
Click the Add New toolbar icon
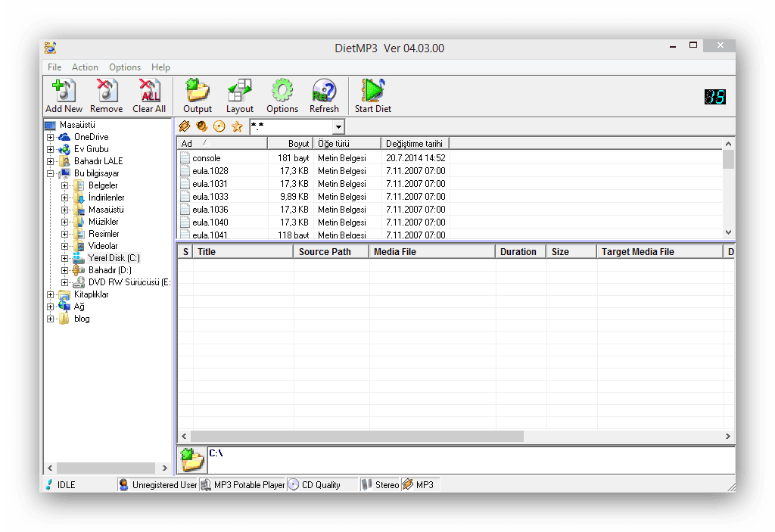(64, 91)
